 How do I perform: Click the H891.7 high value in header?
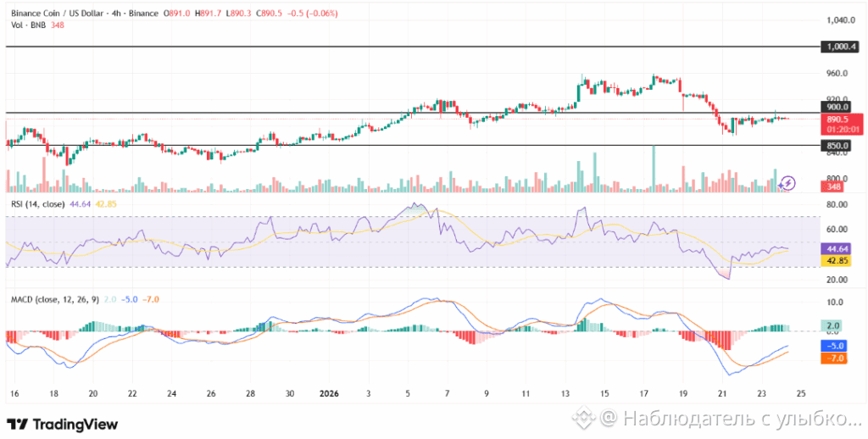pyautogui.click(x=209, y=14)
